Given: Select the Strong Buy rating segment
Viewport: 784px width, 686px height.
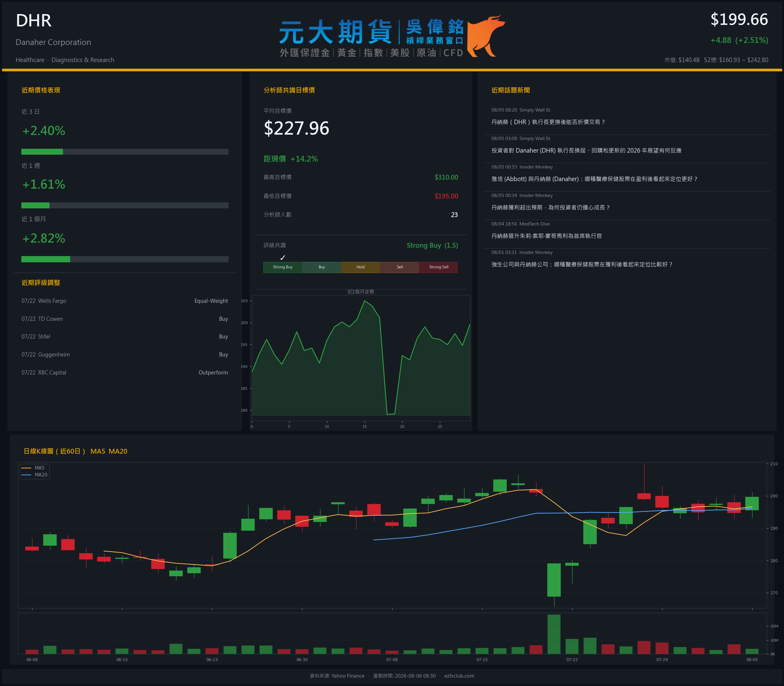Looking at the screenshot, I should [x=282, y=267].
